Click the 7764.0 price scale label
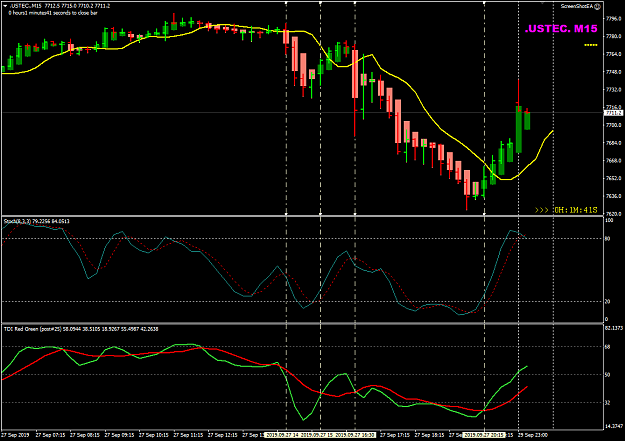 click(613, 54)
